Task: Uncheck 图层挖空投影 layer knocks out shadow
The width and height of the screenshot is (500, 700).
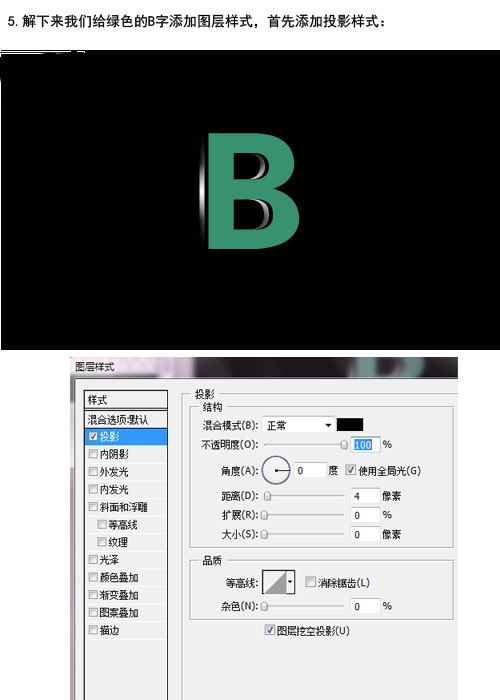Action: tap(269, 630)
